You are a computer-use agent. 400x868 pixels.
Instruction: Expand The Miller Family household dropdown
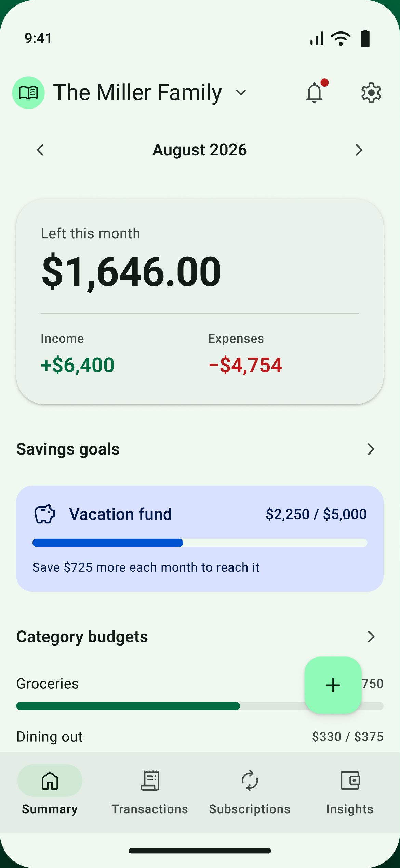click(x=241, y=93)
